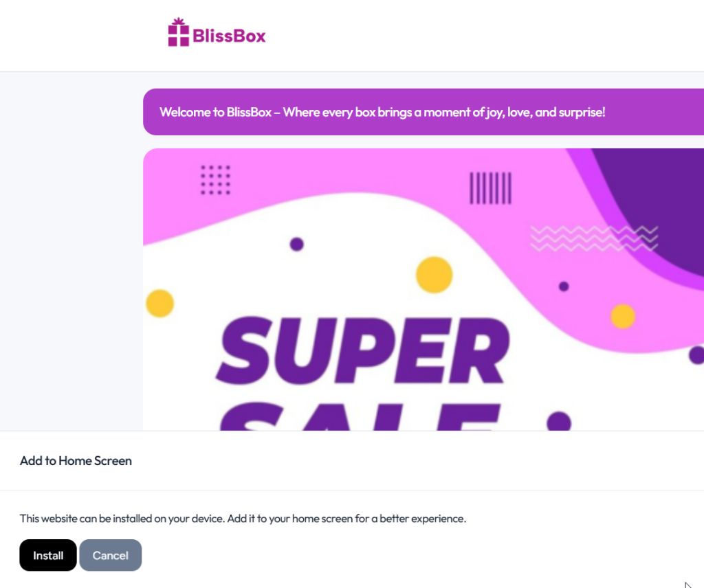Click the large yellow circle above SUPER
The height and width of the screenshot is (588, 704).
coord(434,275)
